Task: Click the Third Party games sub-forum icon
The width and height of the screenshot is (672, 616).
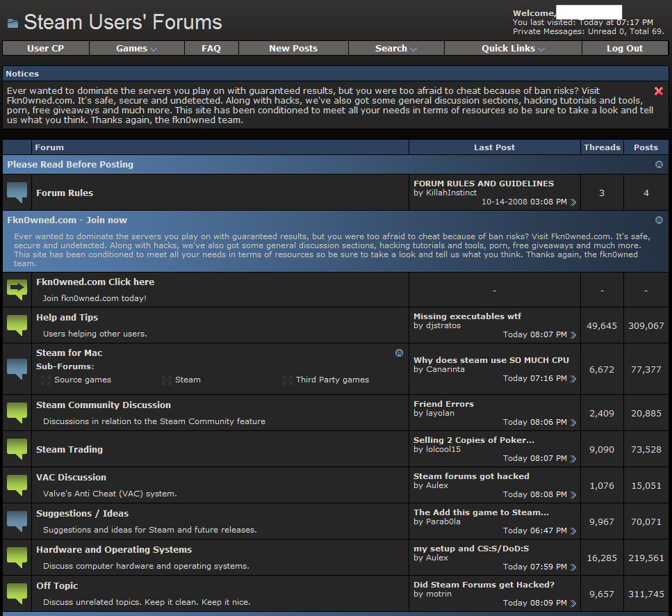Action: tap(288, 380)
